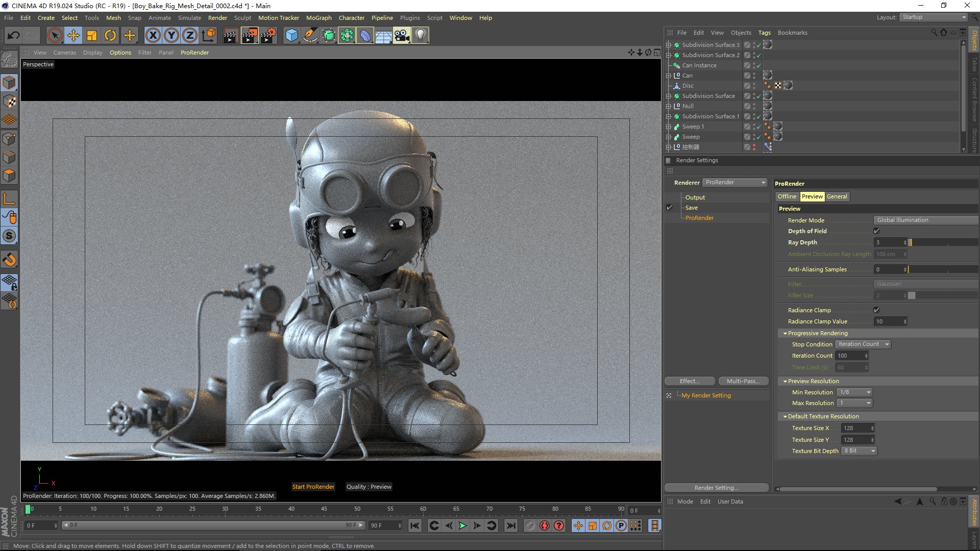Switch to the Offline tab

point(787,196)
